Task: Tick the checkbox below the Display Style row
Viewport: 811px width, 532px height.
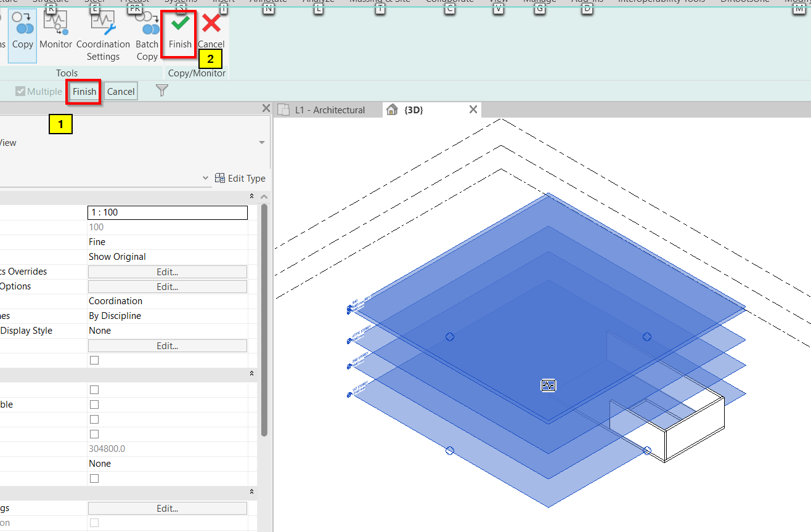Action: click(94, 360)
